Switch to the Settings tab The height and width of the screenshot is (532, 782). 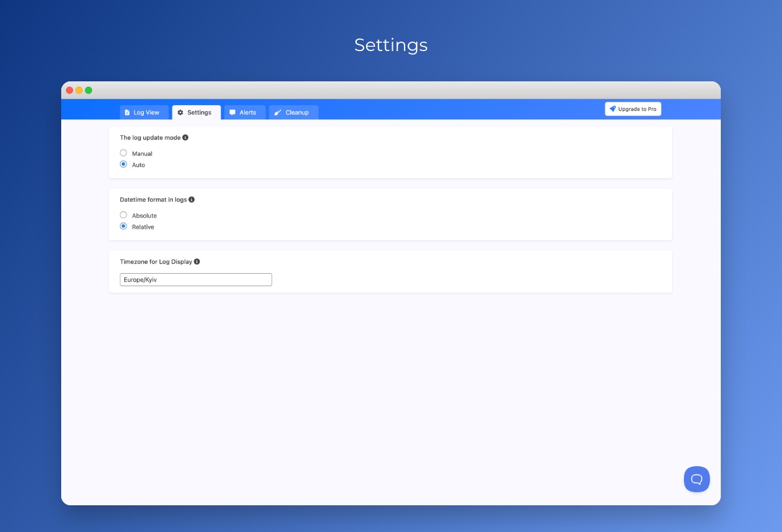196,112
